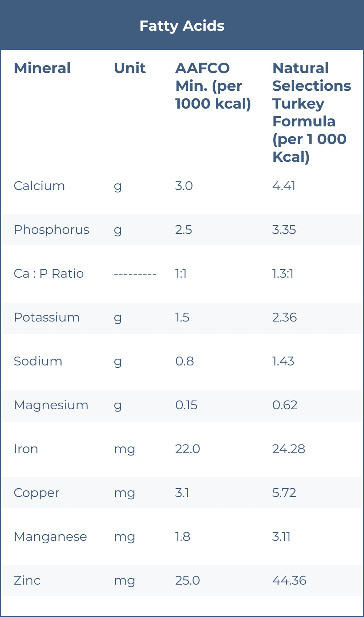
Task: Select the Mineral column header
Action: pos(42,68)
